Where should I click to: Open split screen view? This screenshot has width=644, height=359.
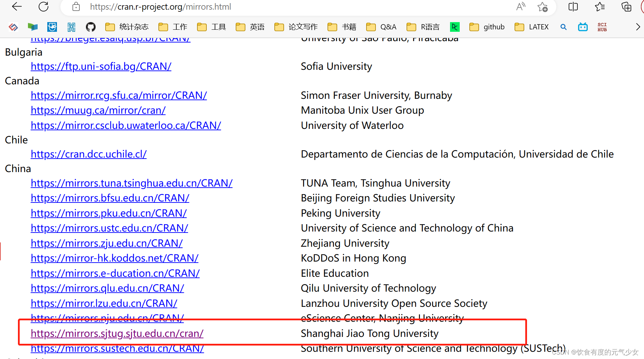[x=573, y=7]
